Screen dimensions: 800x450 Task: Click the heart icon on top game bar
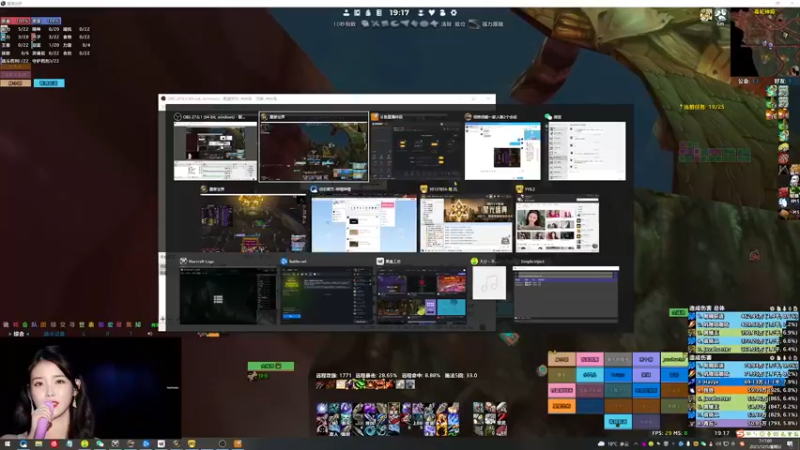pyautogui.click(x=432, y=13)
